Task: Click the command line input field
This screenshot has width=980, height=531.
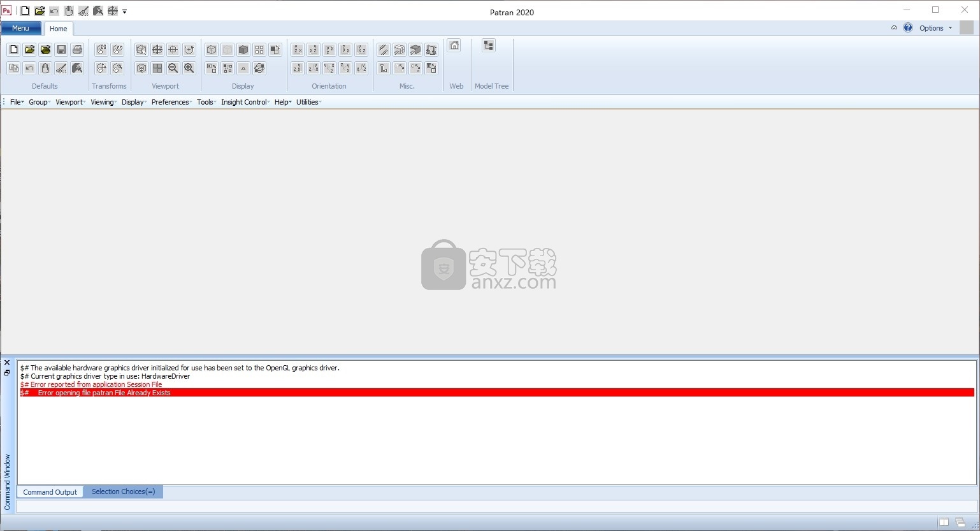Action: click(496, 506)
